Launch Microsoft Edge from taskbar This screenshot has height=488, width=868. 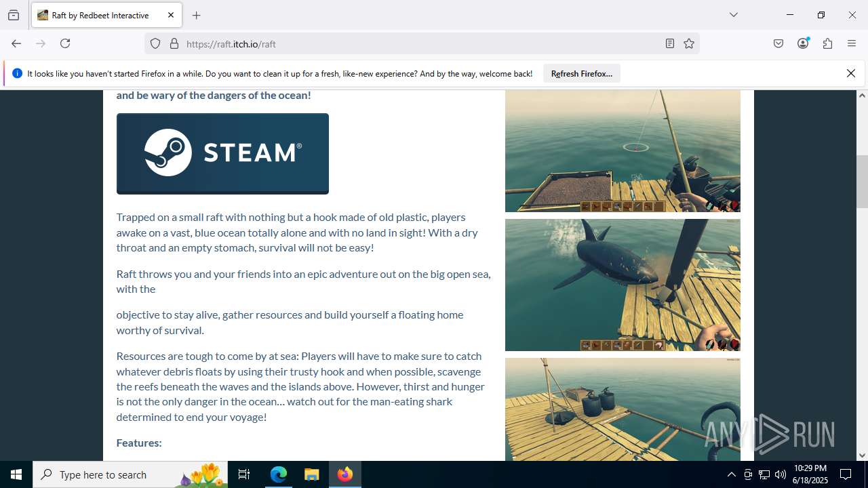[x=279, y=474]
